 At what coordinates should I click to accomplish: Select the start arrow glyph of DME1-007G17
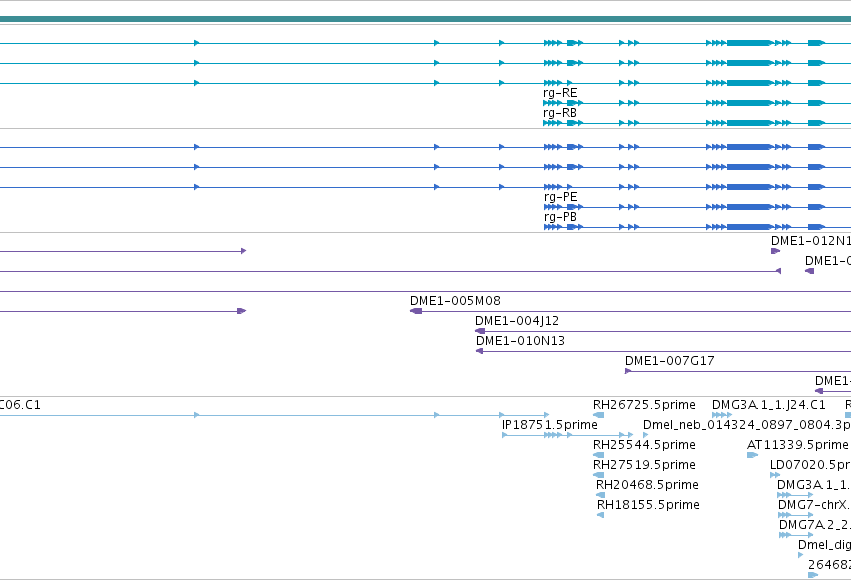pyautogui.click(x=628, y=371)
